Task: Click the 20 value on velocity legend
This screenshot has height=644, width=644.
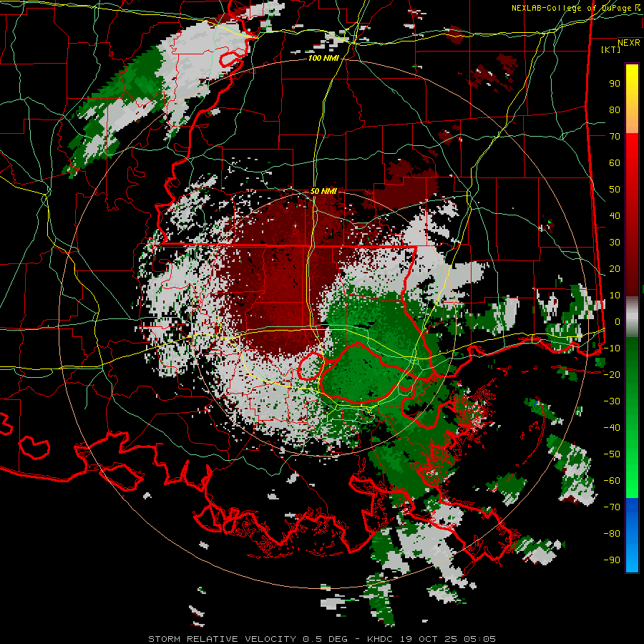Action: (615, 269)
